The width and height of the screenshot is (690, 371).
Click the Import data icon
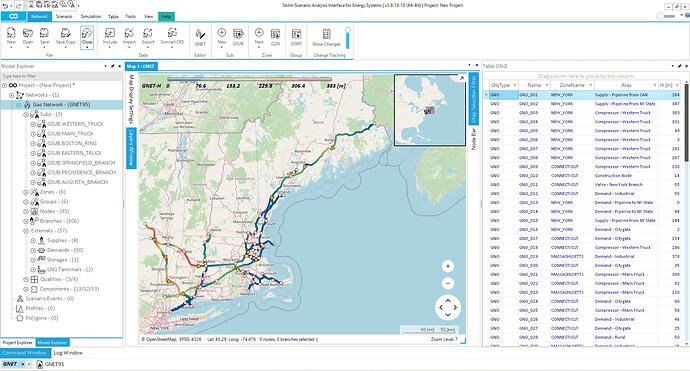pos(129,33)
